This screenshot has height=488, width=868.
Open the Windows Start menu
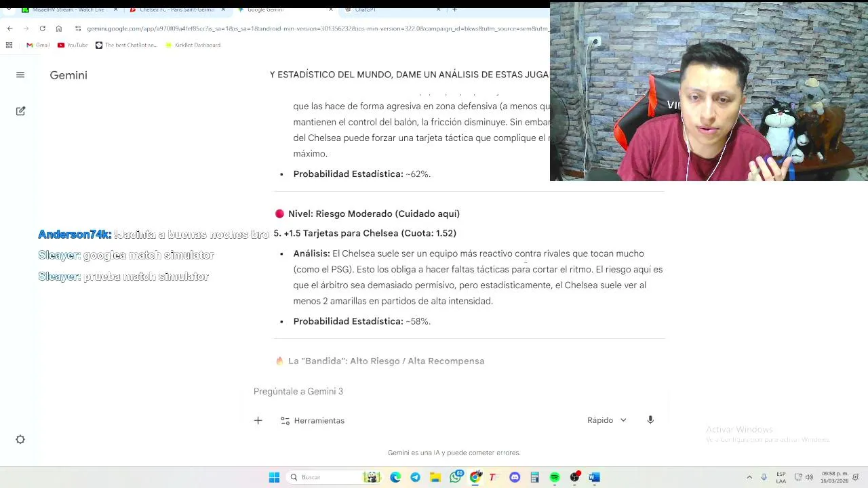tap(274, 477)
